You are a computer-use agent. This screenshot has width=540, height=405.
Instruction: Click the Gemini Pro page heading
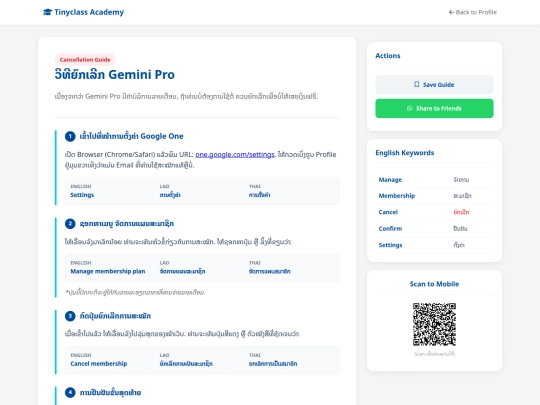pos(115,74)
